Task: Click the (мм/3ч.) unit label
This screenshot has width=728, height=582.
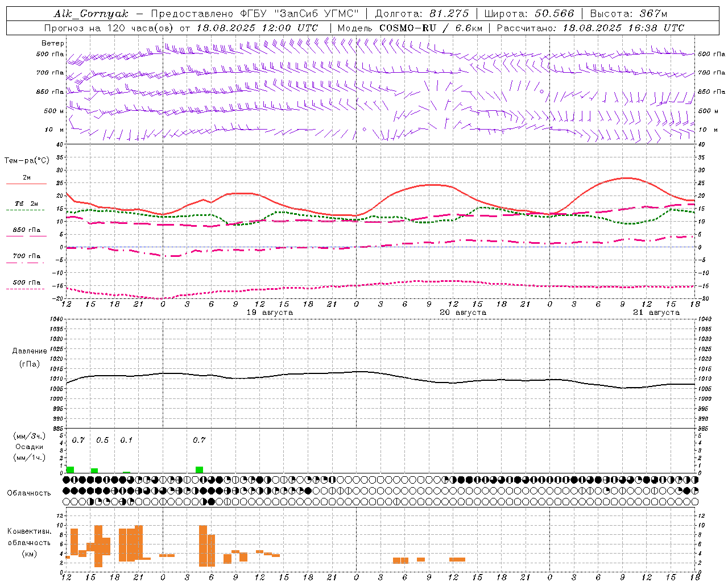Action: 30,436
